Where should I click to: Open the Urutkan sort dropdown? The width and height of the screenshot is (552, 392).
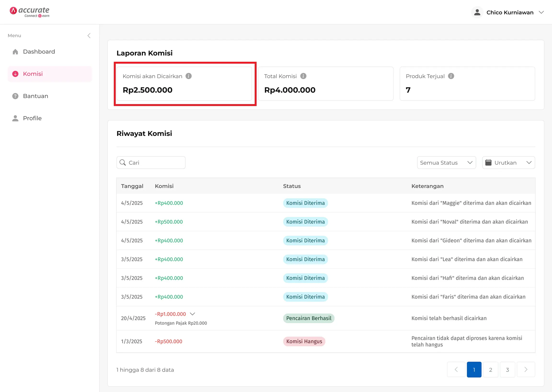pyautogui.click(x=509, y=162)
